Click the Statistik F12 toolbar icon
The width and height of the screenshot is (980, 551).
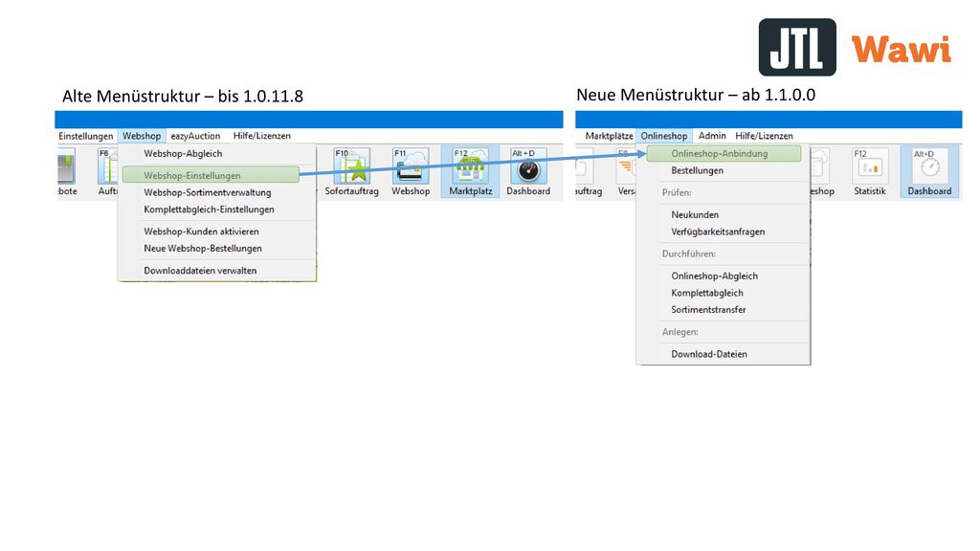coord(870,172)
